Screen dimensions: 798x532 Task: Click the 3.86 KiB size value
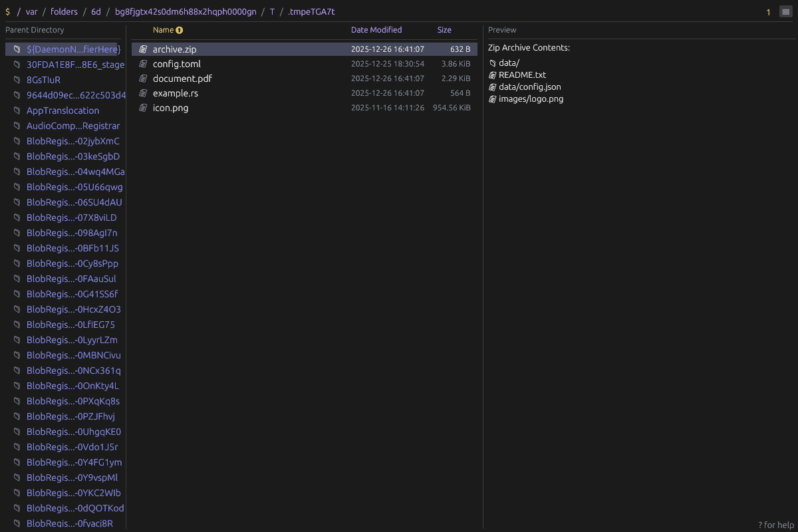click(456, 64)
